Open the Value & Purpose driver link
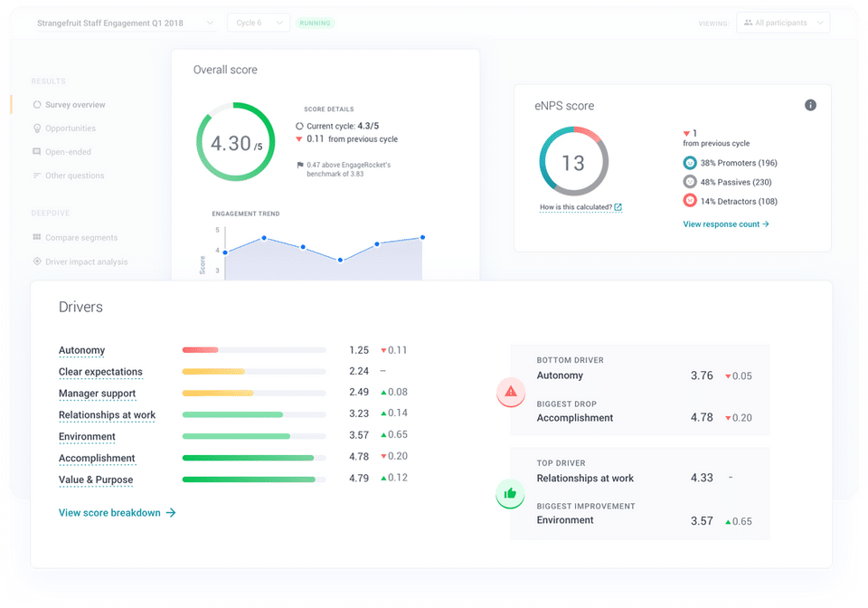 coord(96,480)
